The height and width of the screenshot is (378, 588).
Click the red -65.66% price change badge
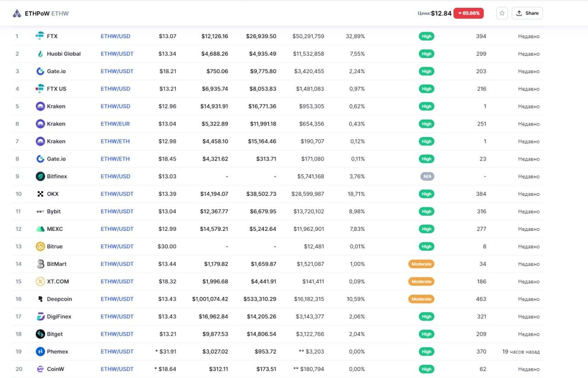pyautogui.click(x=469, y=13)
